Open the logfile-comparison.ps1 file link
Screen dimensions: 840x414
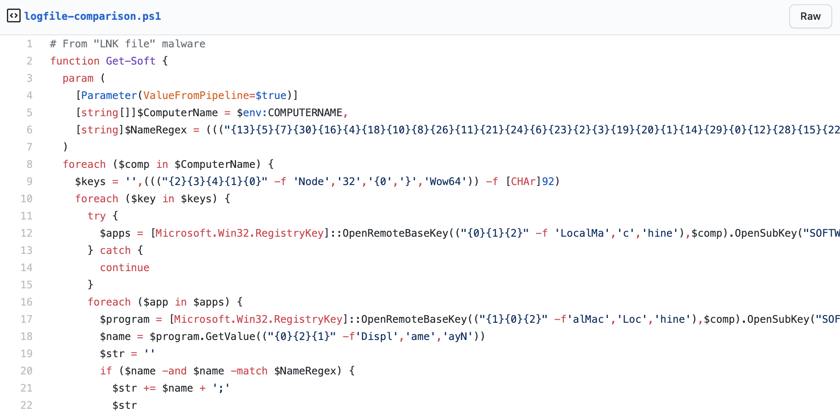click(x=92, y=16)
